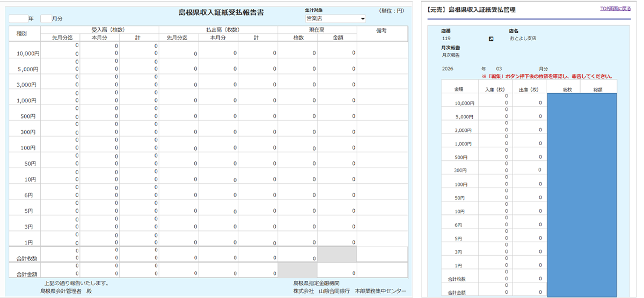The image size is (644, 298).
Task: Select 500円 in the 金種 column
Action: point(462,158)
